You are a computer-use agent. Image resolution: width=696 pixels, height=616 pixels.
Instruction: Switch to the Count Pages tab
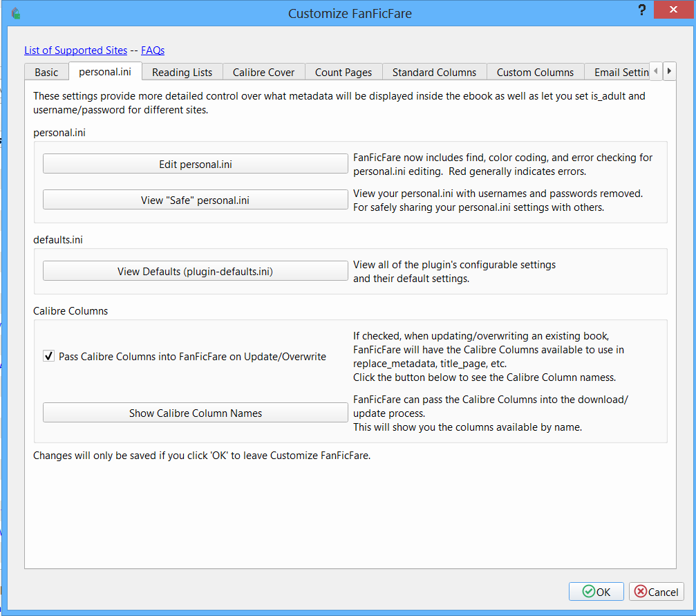point(344,73)
